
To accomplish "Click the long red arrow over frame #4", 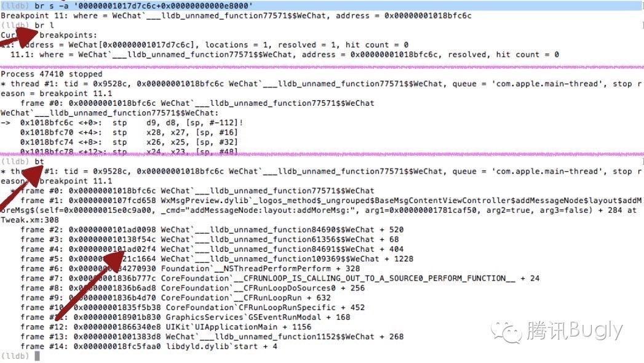I will [90, 284].
